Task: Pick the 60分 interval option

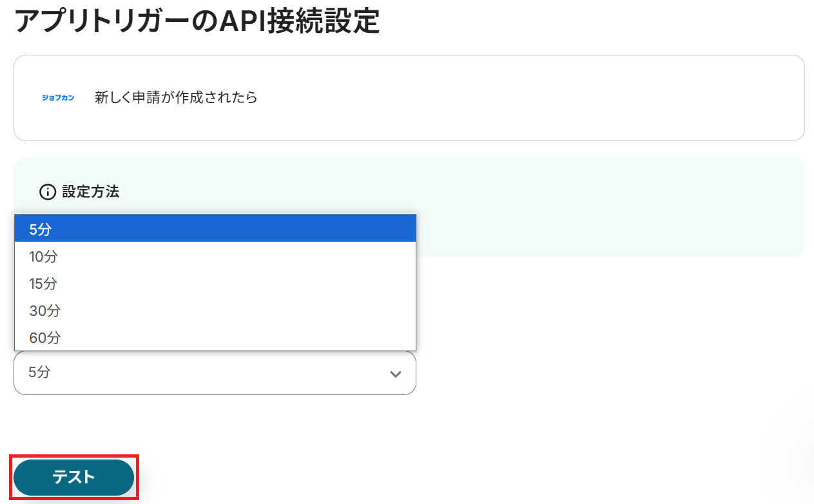Action: [x=44, y=337]
